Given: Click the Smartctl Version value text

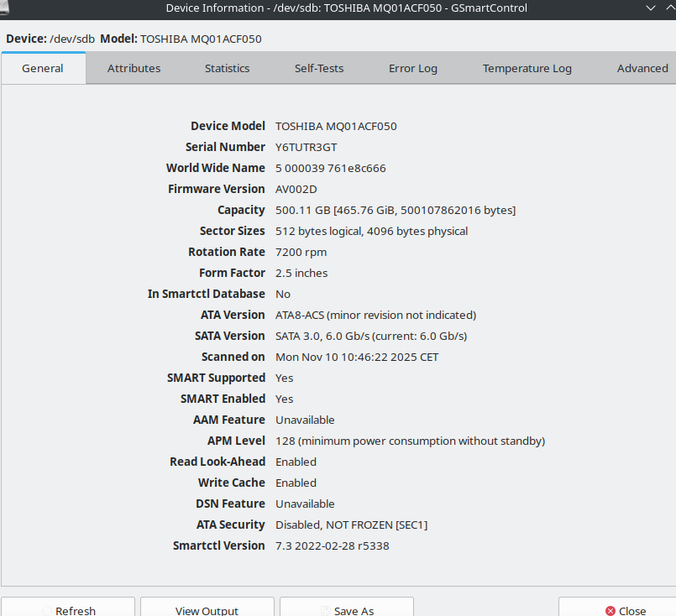Looking at the screenshot, I should click(332, 546).
